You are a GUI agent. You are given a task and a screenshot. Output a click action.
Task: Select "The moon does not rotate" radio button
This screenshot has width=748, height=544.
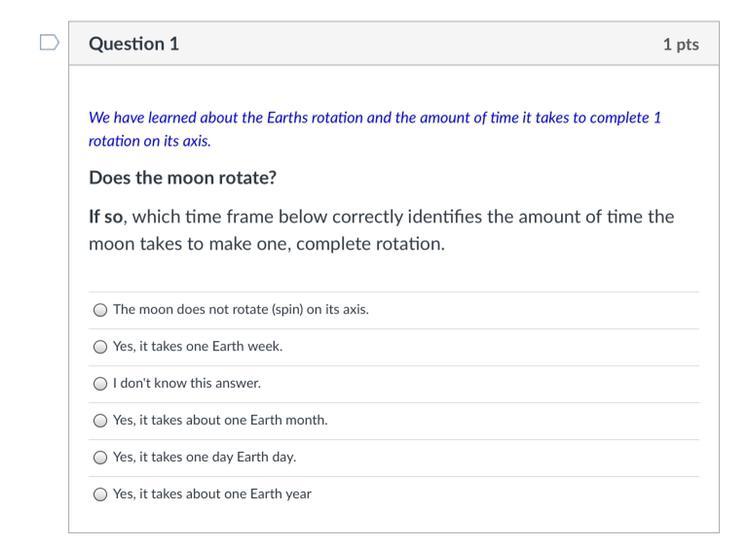click(x=100, y=310)
